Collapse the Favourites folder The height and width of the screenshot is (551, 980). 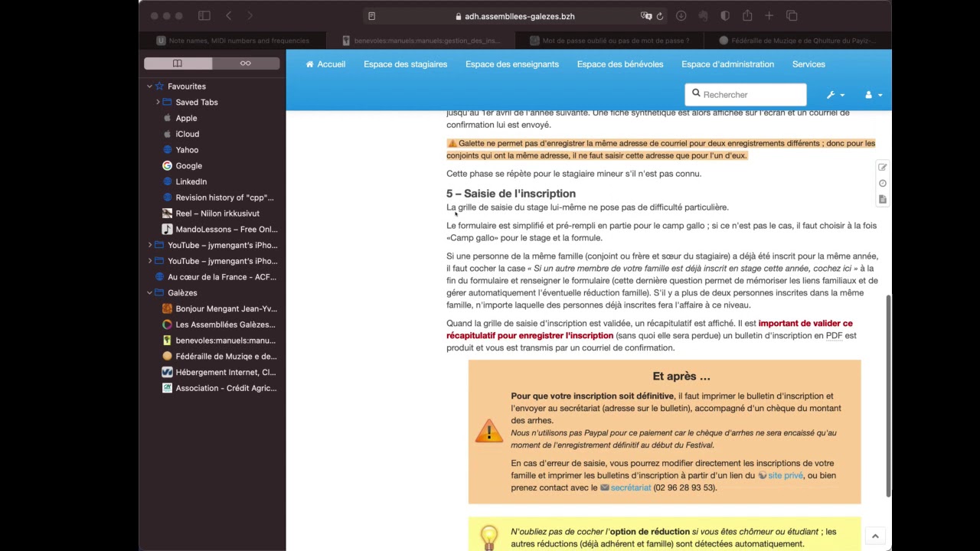(149, 86)
